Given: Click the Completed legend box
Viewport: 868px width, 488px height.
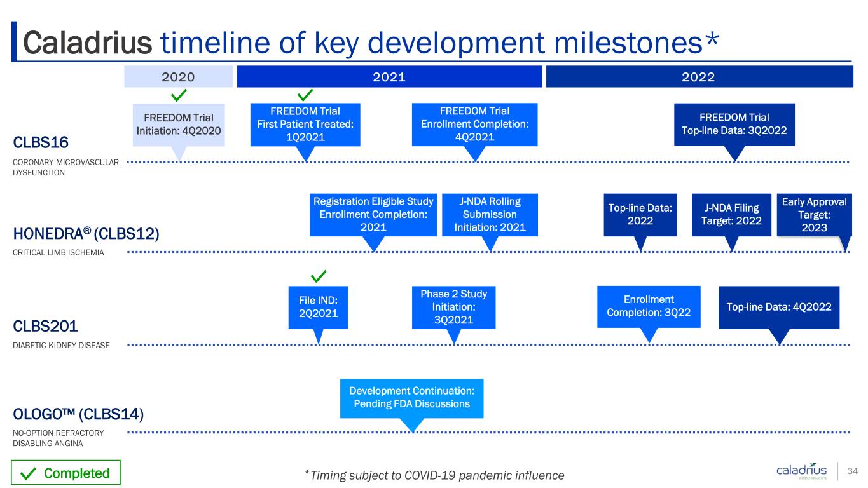Looking at the screenshot, I should click(x=65, y=473).
